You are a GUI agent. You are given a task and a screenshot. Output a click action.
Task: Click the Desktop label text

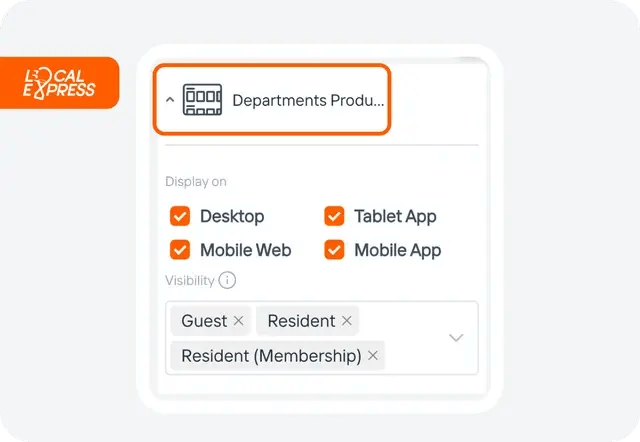coord(232,216)
